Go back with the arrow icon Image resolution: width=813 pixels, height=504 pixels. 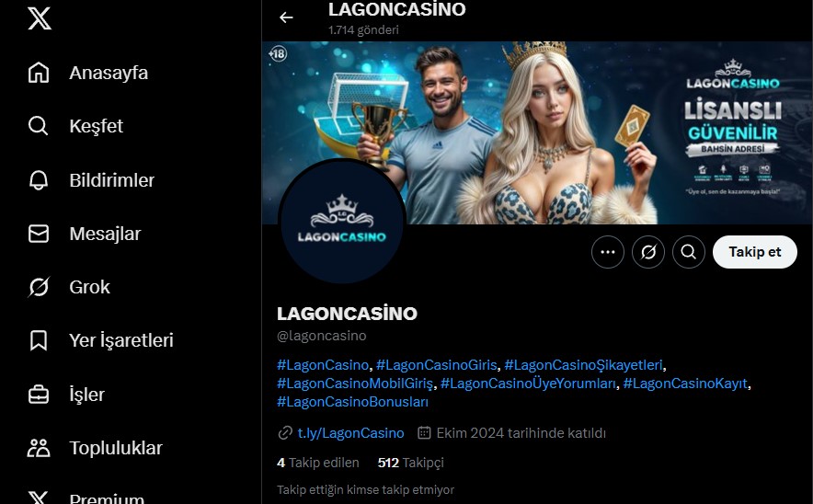click(286, 17)
